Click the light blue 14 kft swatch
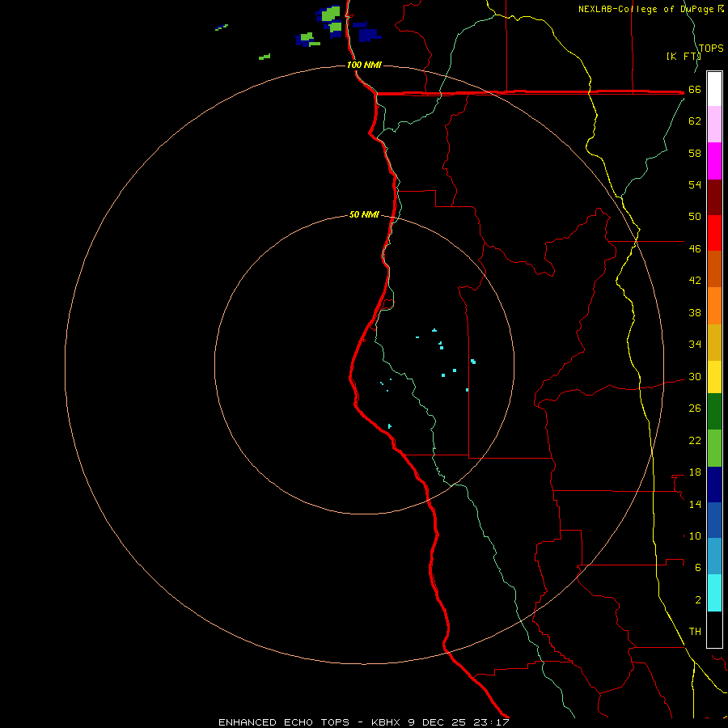 point(714,557)
